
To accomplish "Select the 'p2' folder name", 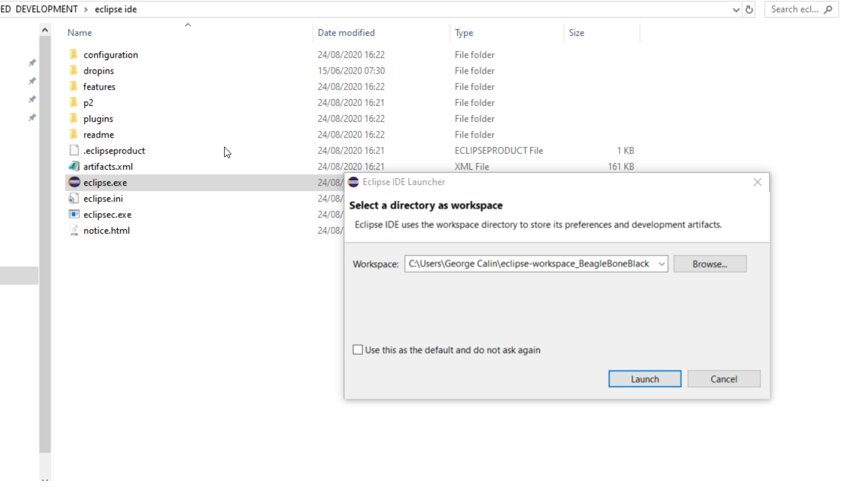I will click(x=88, y=103).
